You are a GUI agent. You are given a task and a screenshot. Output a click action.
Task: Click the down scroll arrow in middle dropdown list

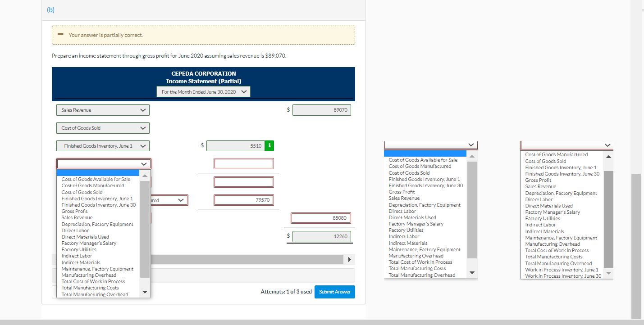tap(472, 272)
